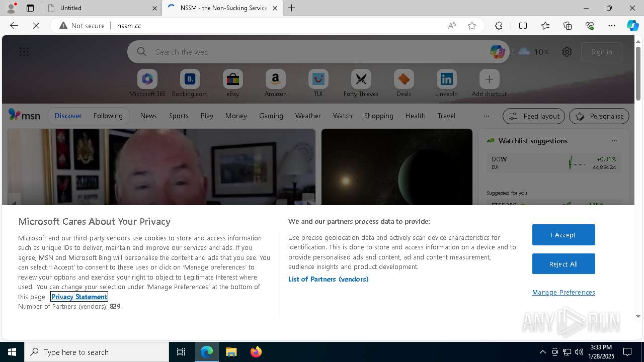This screenshot has height=362, width=644.
Task: Open the Collections icon
Action: [x=568, y=26]
